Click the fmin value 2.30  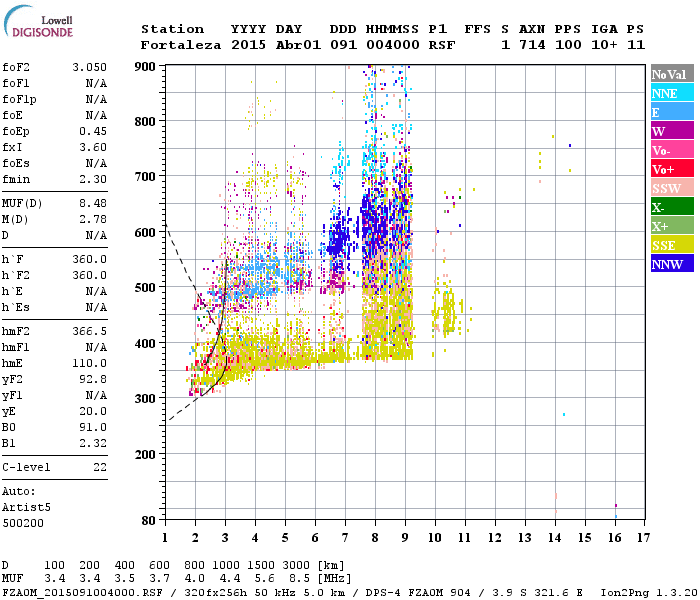pyautogui.click(x=93, y=179)
